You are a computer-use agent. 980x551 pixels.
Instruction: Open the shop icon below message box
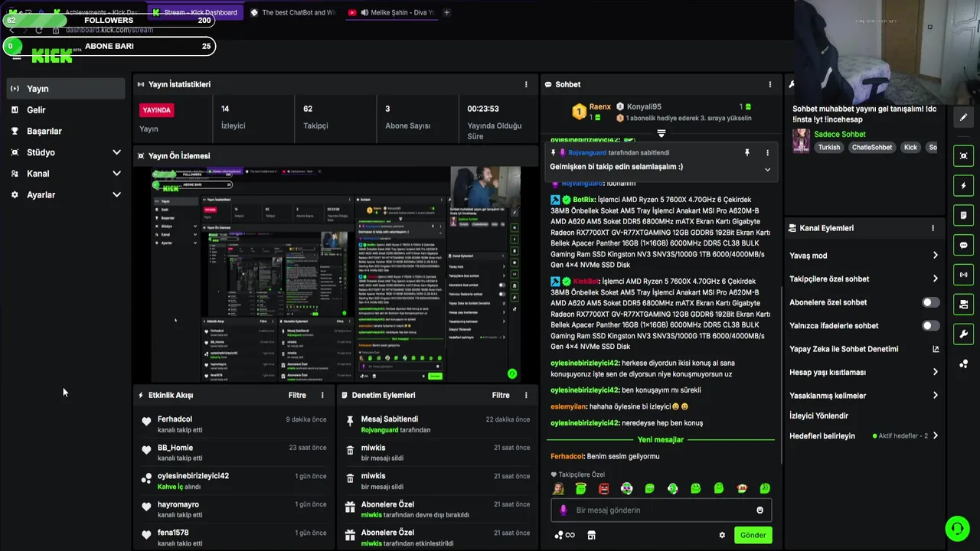(x=591, y=536)
